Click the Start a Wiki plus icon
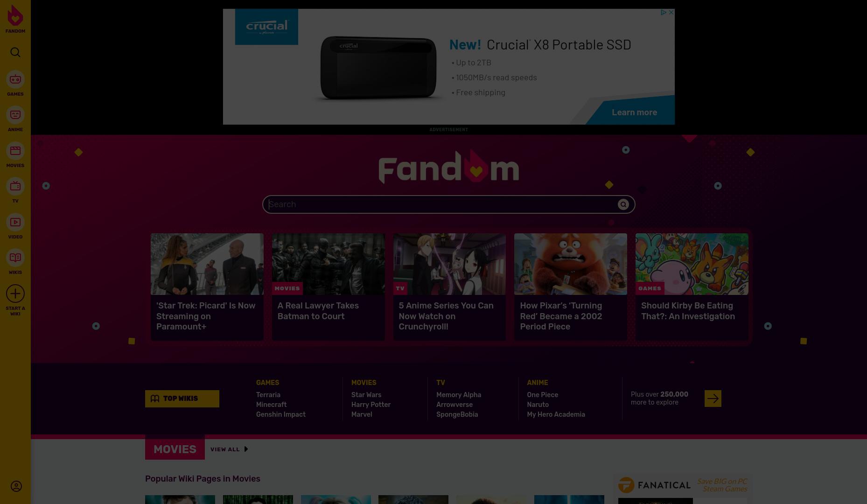Viewport: 867px width, 504px height. tap(15, 294)
